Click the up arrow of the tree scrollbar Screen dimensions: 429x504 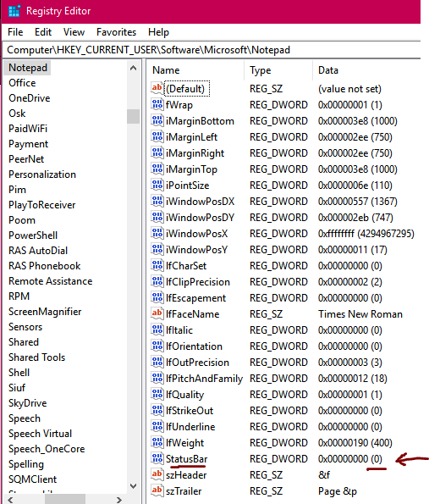[x=133, y=68]
